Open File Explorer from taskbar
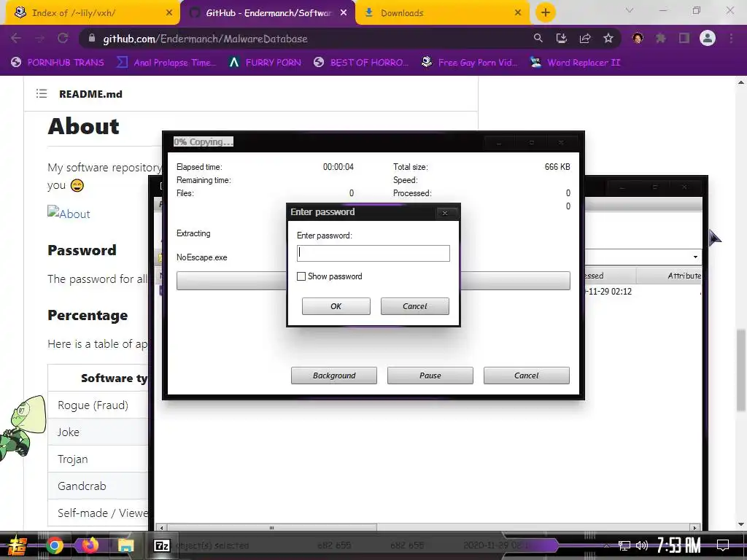Image resolution: width=747 pixels, height=560 pixels. (x=125, y=545)
